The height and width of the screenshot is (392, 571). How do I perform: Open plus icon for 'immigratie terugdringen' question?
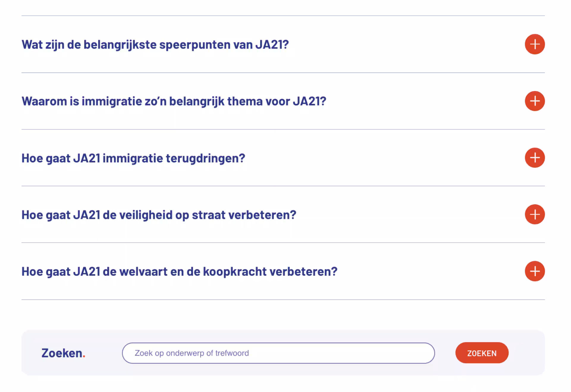click(x=534, y=158)
